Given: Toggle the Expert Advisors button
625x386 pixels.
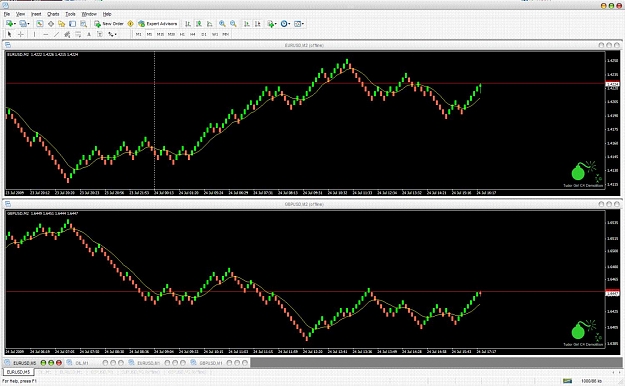Looking at the screenshot, I should click(157, 24).
